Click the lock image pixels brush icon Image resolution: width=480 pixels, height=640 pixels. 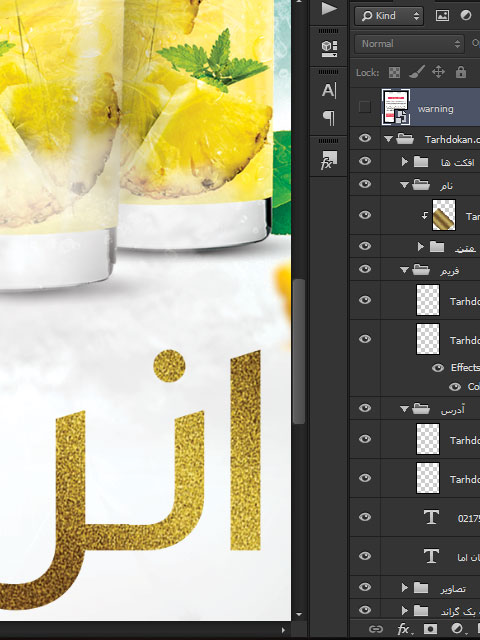pyautogui.click(x=416, y=72)
